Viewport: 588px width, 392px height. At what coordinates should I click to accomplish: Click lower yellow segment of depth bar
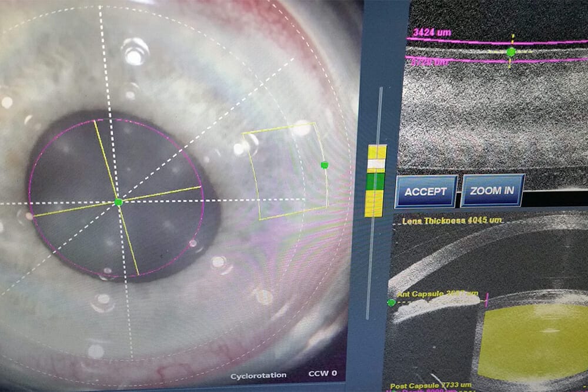374,203
